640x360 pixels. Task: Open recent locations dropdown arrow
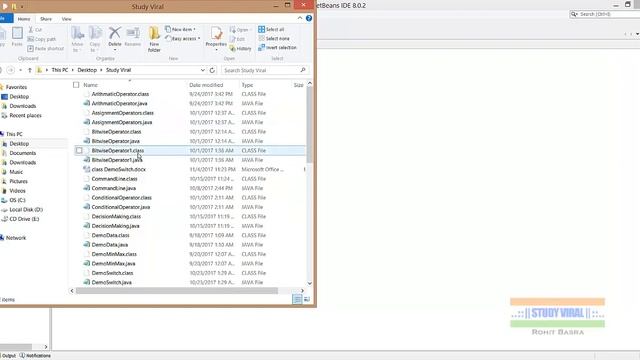tap(20, 70)
